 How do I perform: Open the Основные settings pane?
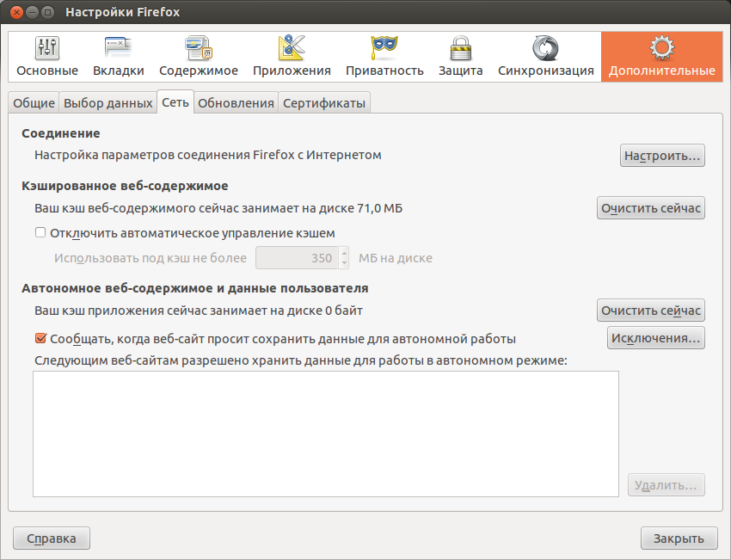(x=47, y=57)
